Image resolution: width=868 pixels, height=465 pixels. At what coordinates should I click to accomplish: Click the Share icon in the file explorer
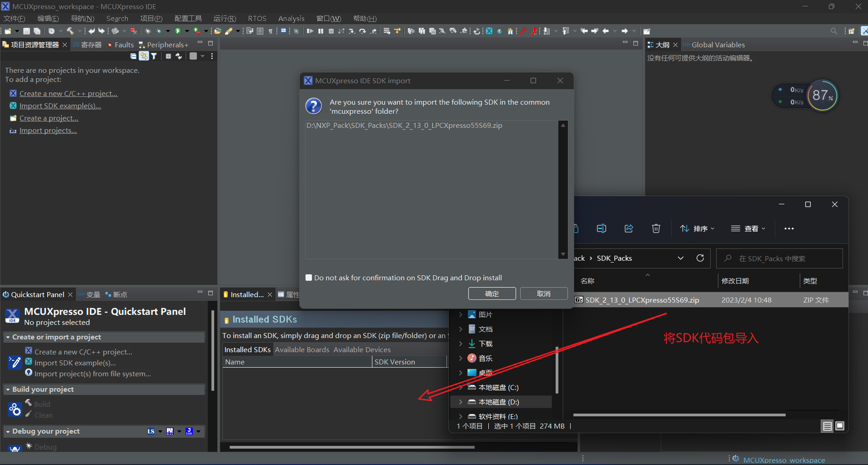point(629,228)
